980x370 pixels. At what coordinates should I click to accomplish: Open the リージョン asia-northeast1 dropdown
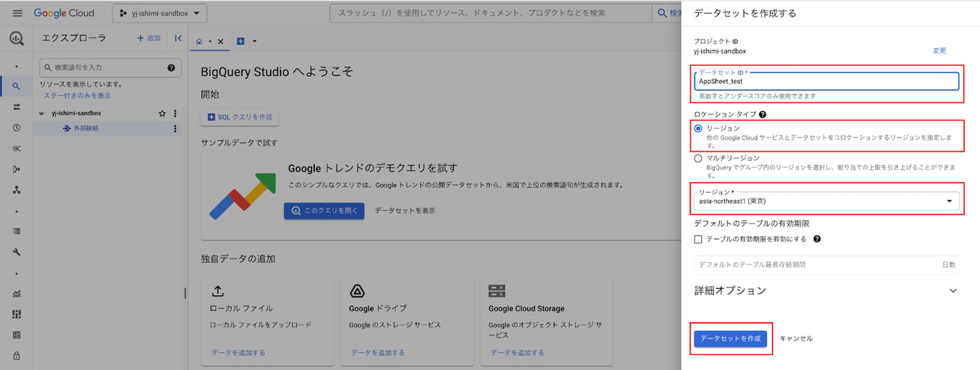pos(827,201)
